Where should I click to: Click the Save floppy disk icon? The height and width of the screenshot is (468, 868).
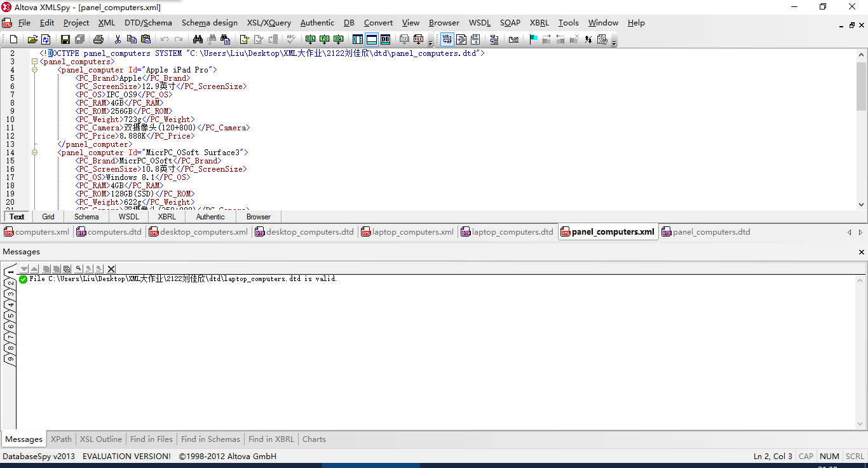pyautogui.click(x=65, y=39)
